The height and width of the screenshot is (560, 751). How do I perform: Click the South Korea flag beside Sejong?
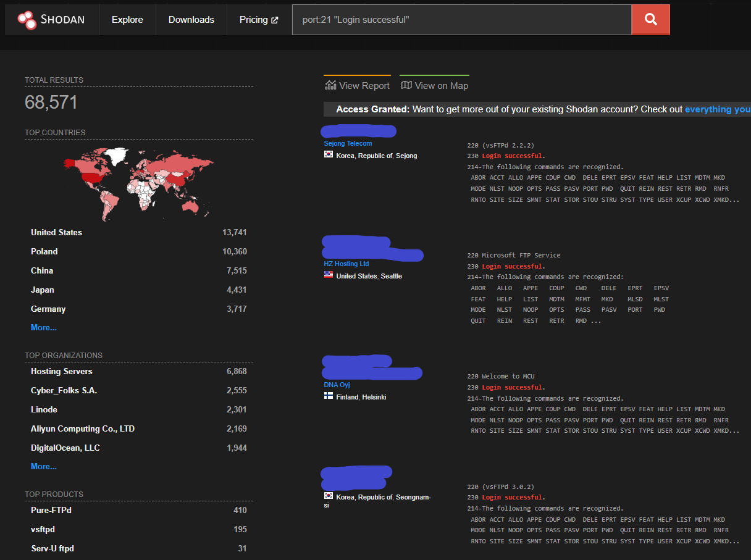(x=329, y=155)
